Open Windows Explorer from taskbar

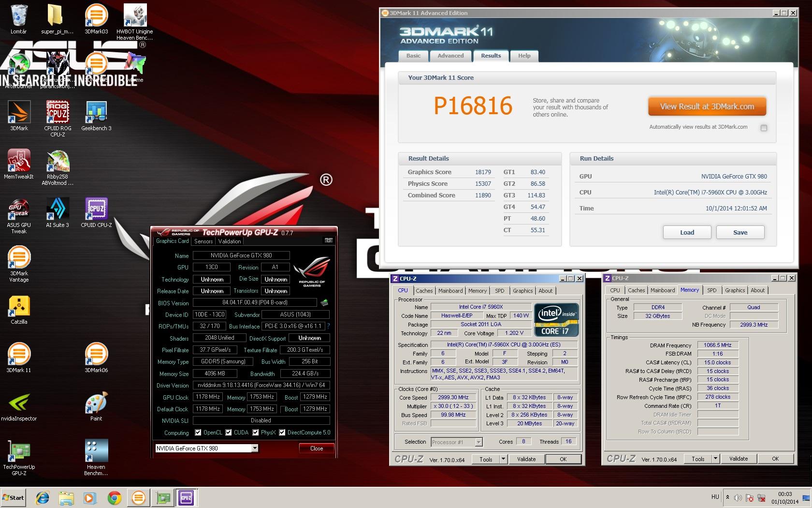(66, 497)
